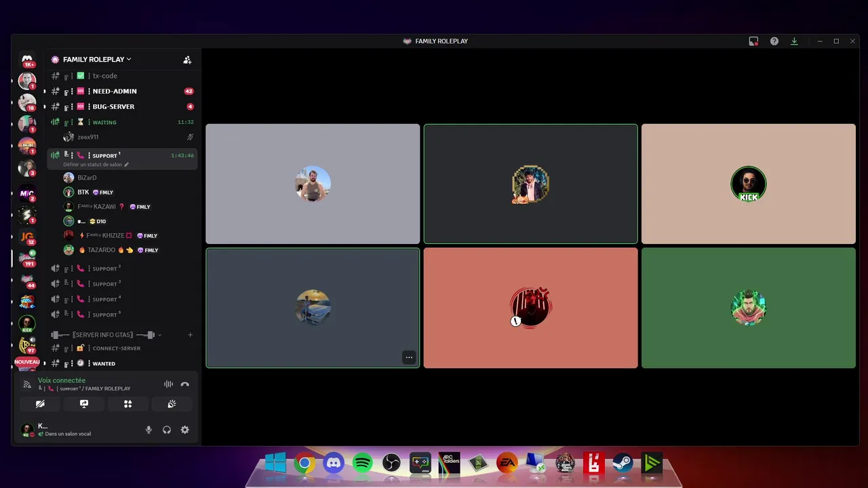Viewport: 868px width, 488px height.
Task: Focus the pixel-art avatar video tile
Action: [x=530, y=184]
